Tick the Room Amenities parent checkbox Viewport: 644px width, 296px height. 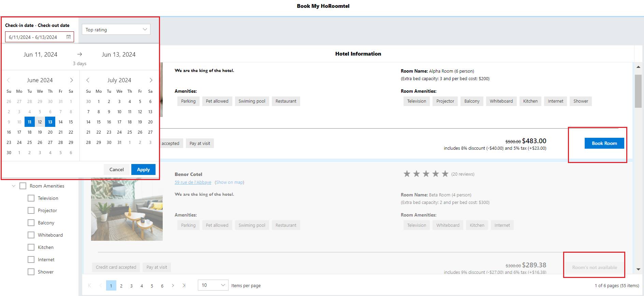(23, 186)
